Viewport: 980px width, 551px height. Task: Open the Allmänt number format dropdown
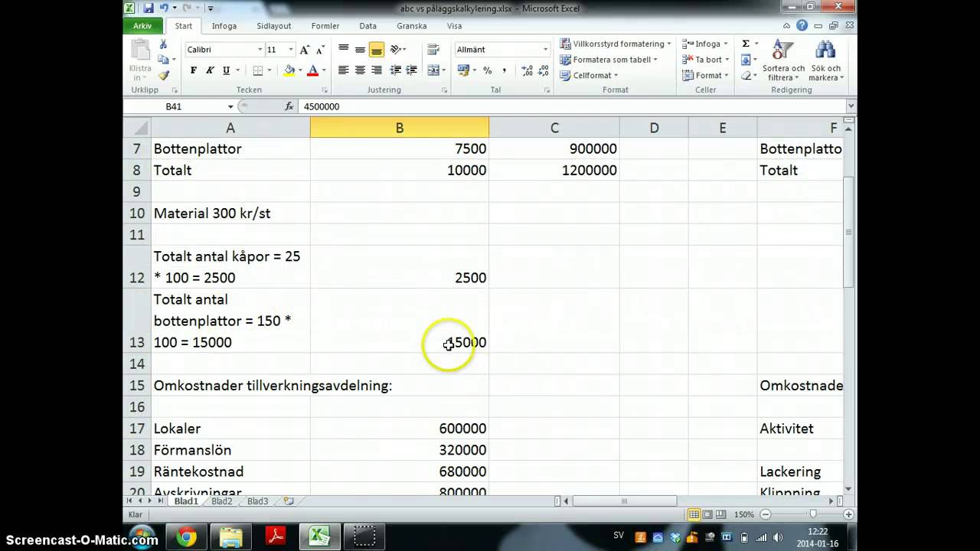pyautogui.click(x=545, y=50)
